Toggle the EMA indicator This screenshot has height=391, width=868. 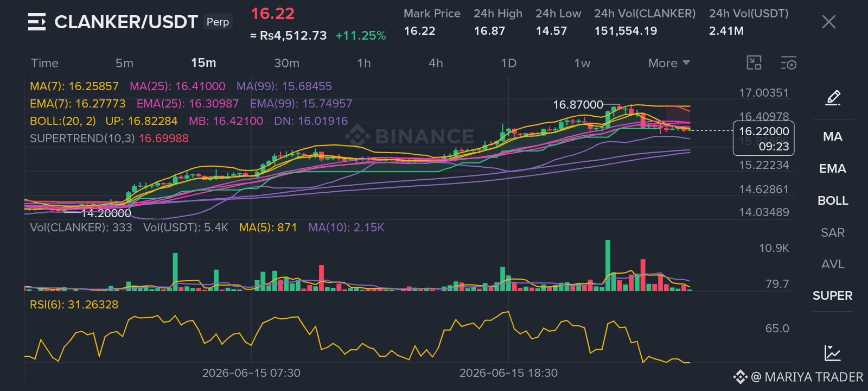coord(833,169)
